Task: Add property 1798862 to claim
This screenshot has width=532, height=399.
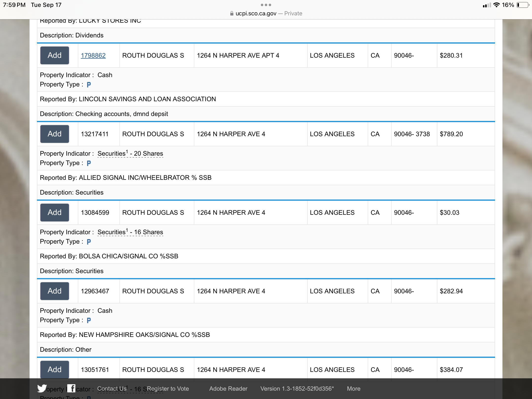Action: 55,55
